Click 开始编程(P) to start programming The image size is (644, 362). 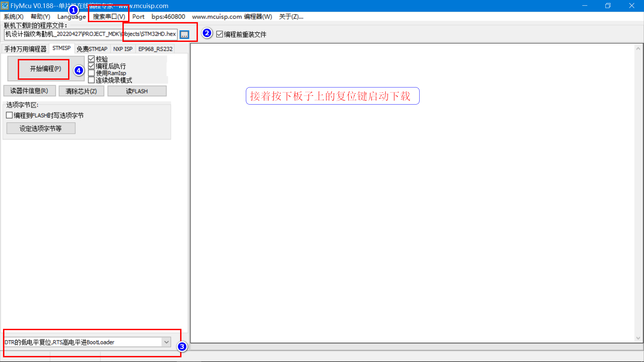tap(43, 69)
